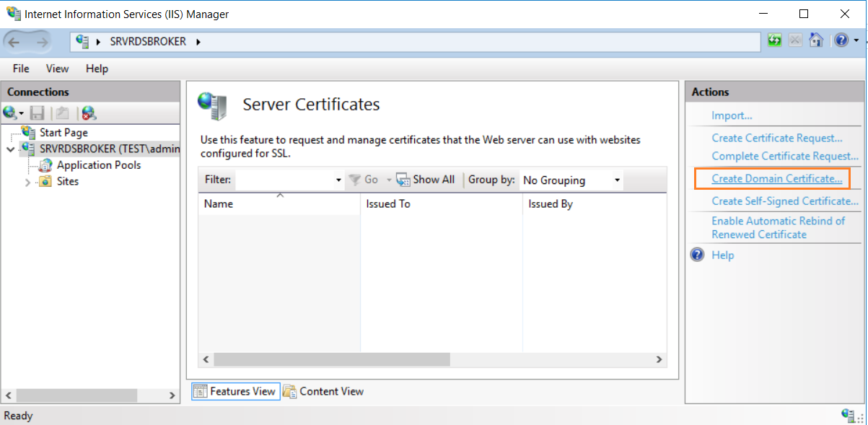The image size is (868, 425).
Task: Click the status bar network icon
Action: (x=849, y=415)
